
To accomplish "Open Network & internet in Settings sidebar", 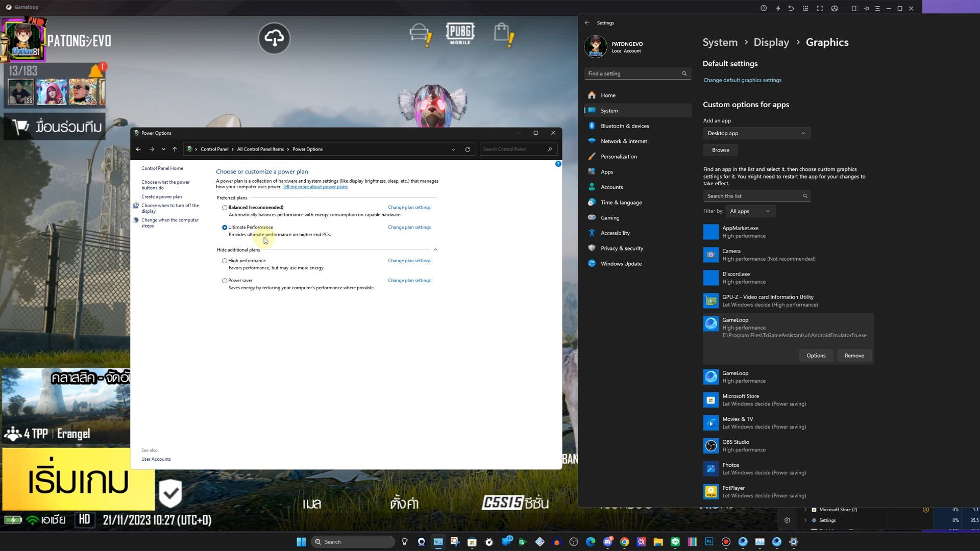I will click(x=638, y=141).
